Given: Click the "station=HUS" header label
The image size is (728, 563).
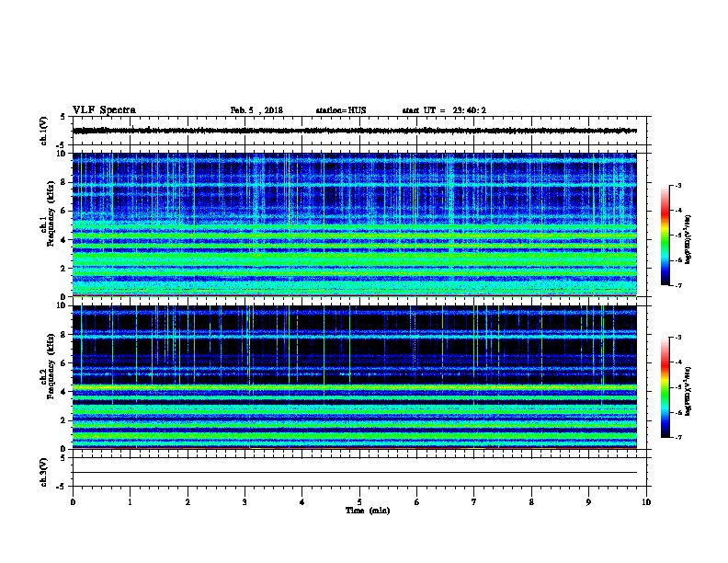Looking at the screenshot, I should 341,110.
